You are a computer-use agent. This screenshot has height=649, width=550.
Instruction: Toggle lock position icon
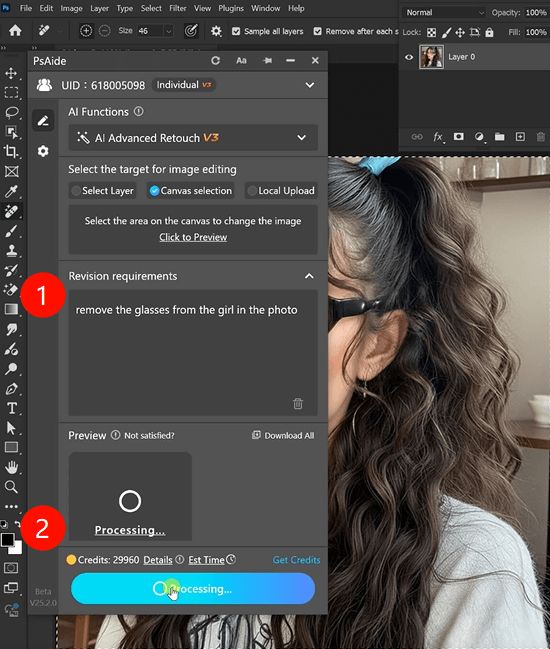tap(460, 32)
